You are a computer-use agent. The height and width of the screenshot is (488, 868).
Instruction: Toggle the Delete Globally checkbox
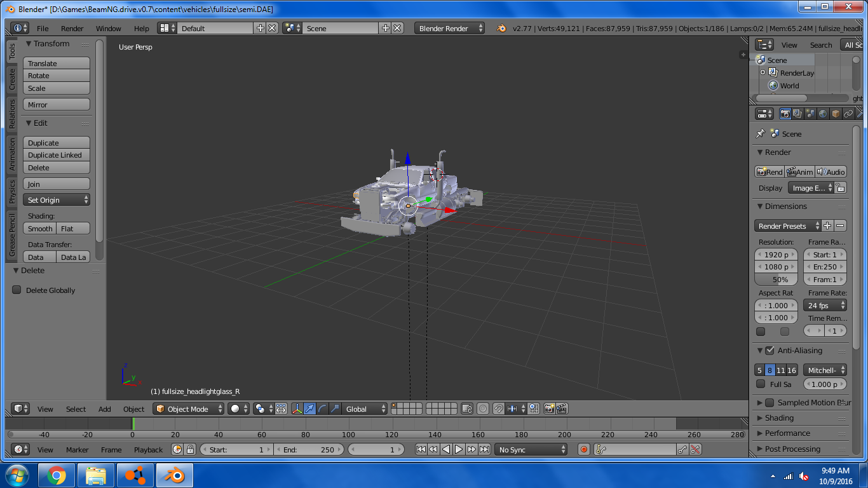pos(17,290)
